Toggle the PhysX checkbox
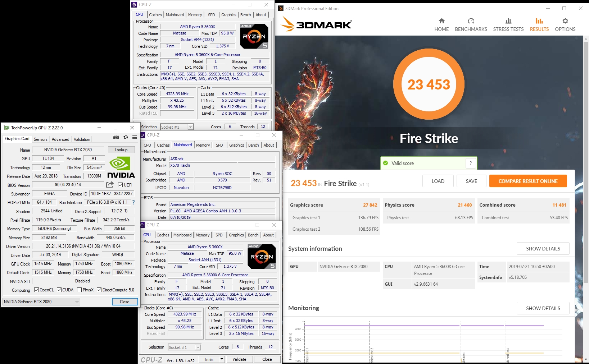The height and width of the screenshot is (364, 589). pyautogui.click(x=79, y=290)
